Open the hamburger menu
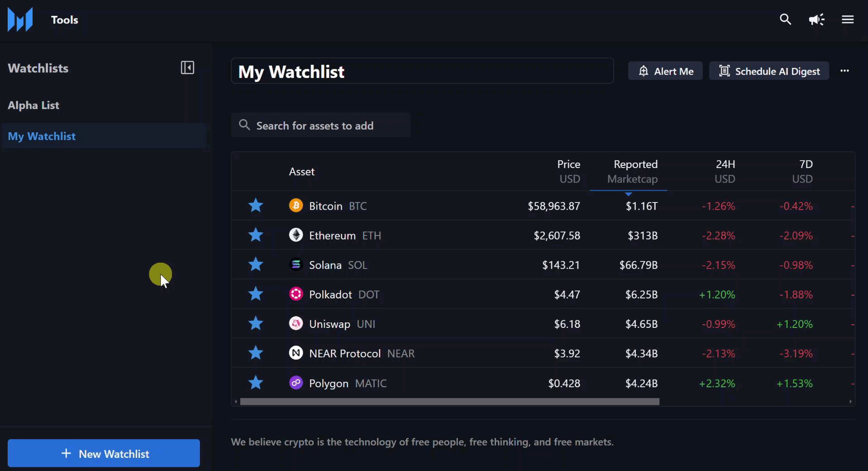This screenshot has width=868, height=471. [848, 19]
